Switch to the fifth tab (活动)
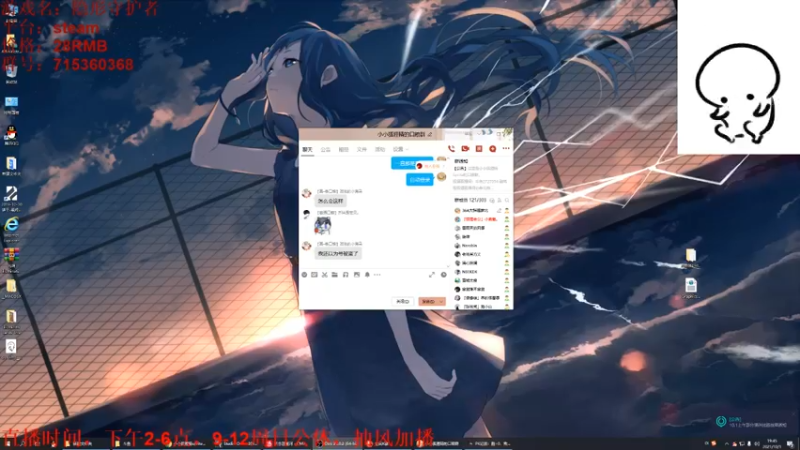The width and height of the screenshot is (800, 450). coord(380,149)
